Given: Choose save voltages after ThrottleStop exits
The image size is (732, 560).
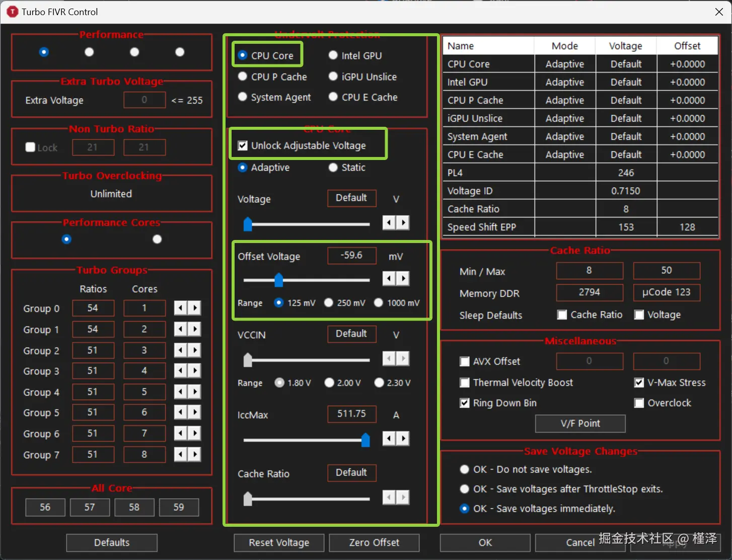Looking at the screenshot, I should coord(465,489).
